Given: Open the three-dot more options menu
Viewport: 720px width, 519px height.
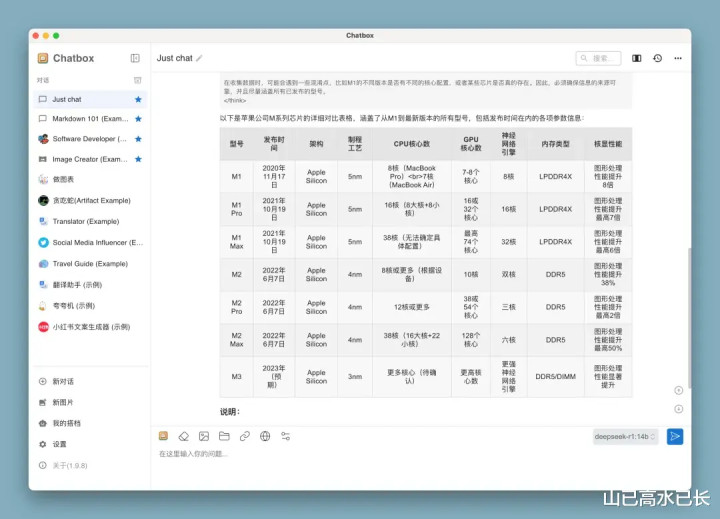Looking at the screenshot, I should coord(678,58).
